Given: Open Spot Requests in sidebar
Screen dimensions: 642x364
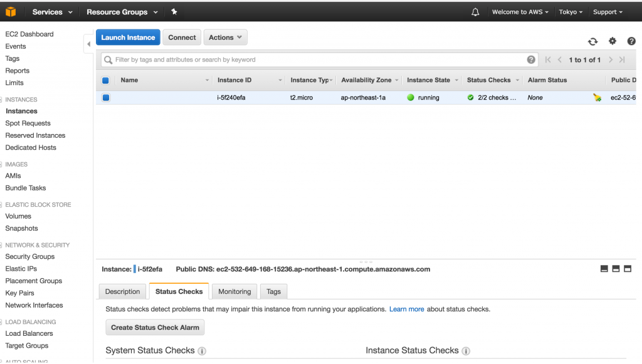Looking at the screenshot, I should click(x=28, y=123).
